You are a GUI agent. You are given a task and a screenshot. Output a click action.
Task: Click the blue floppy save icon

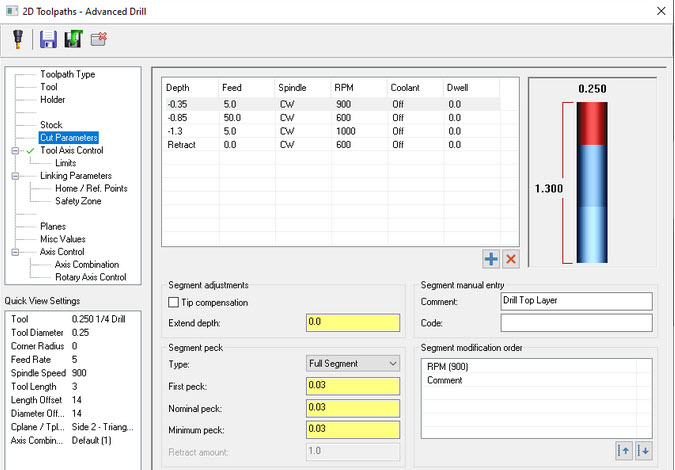point(48,39)
